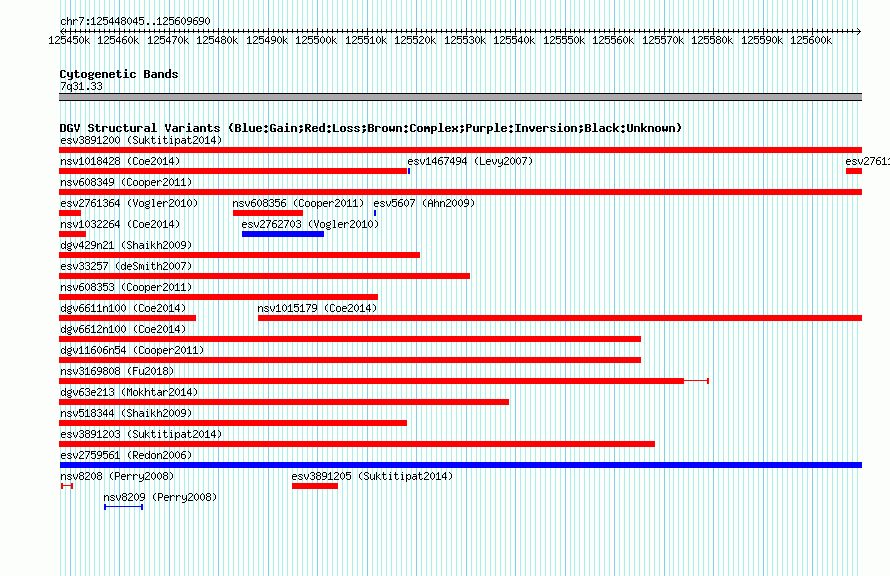The image size is (890, 576).
Task: Click the esv3891200 (Suktitipat2014) variant label
Action: pyautogui.click(x=141, y=140)
